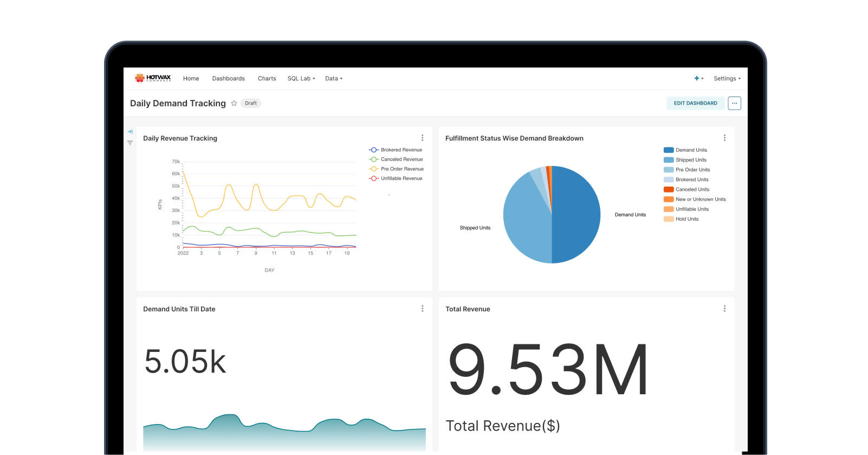Screen dimensions: 868x455
Task: Toggle Pre Order Revenue series in legend
Action: pyautogui.click(x=397, y=169)
